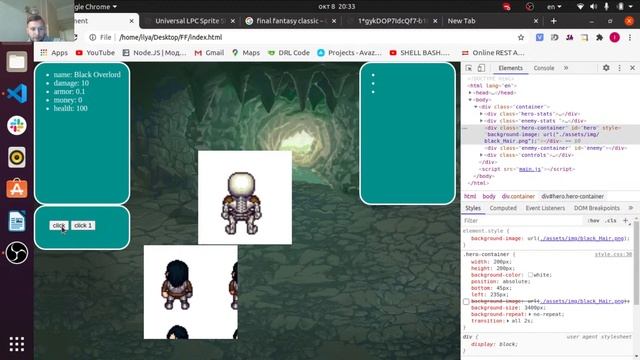Open the Gmail bookmark

[209, 53]
